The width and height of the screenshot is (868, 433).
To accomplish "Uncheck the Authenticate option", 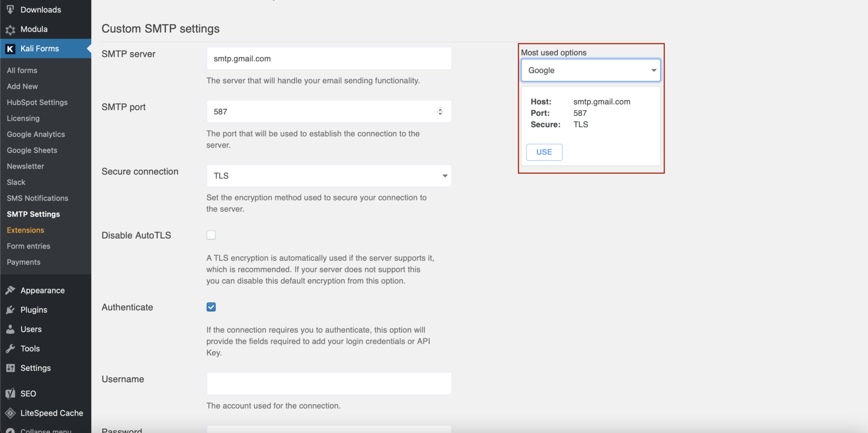I will 211,307.
